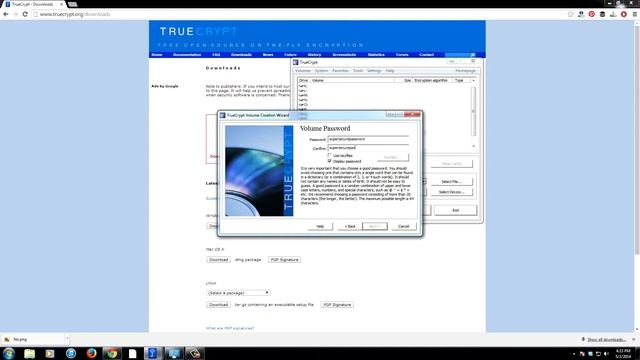The image size is (640, 360).
Task: Open the Linux Select a package dropdown
Action: pos(238,293)
